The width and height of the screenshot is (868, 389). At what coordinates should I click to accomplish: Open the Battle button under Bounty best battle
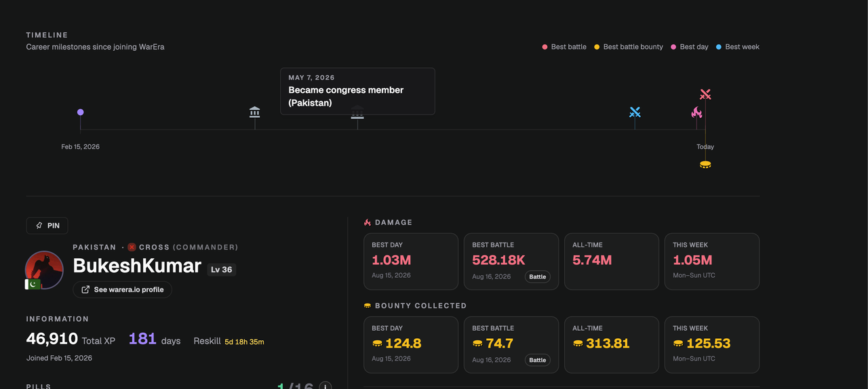pyautogui.click(x=538, y=360)
